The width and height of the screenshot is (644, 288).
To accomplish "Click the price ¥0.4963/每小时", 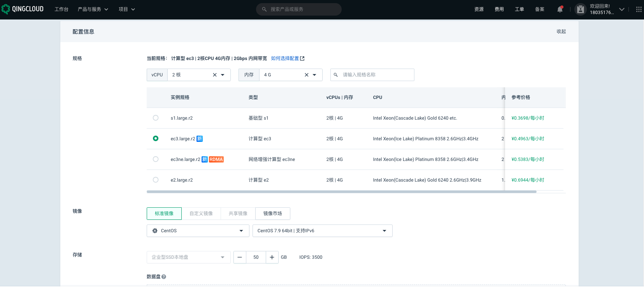I will 528,139.
